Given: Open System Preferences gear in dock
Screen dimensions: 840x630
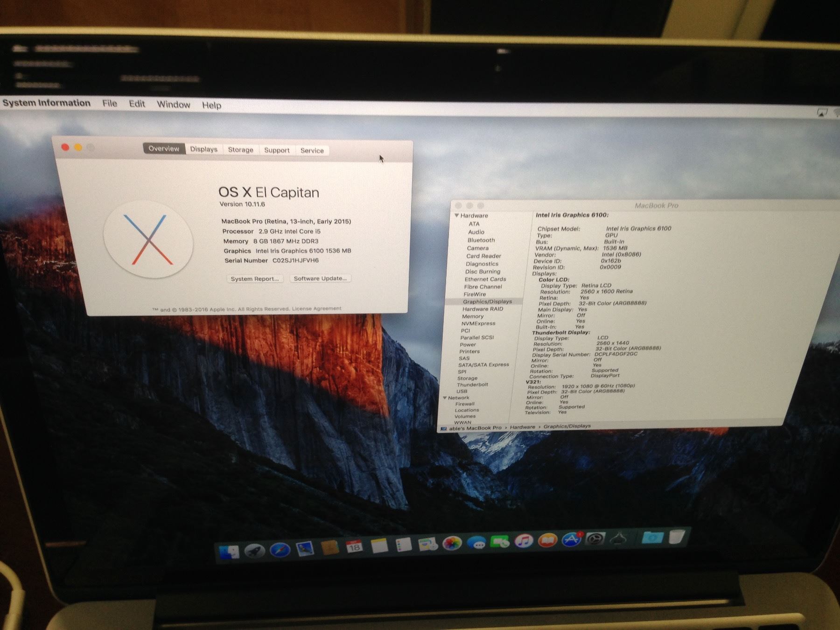Looking at the screenshot, I should [x=595, y=539].
